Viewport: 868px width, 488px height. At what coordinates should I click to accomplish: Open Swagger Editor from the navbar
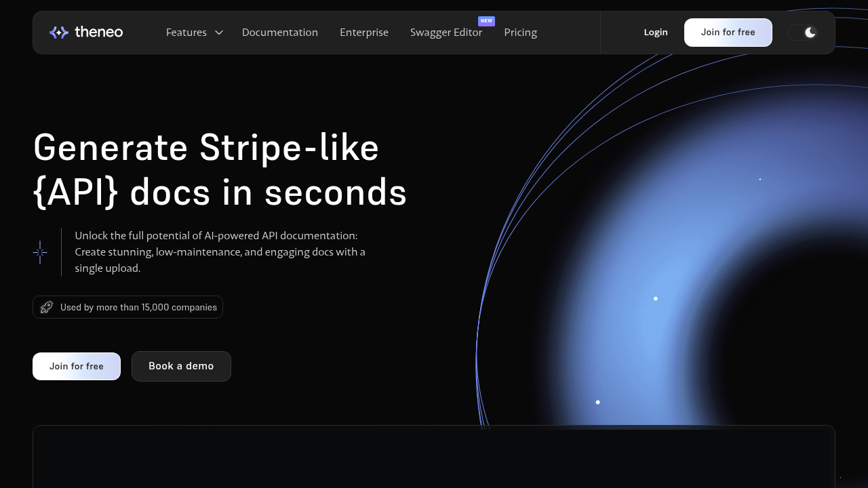tap(446, 33)
